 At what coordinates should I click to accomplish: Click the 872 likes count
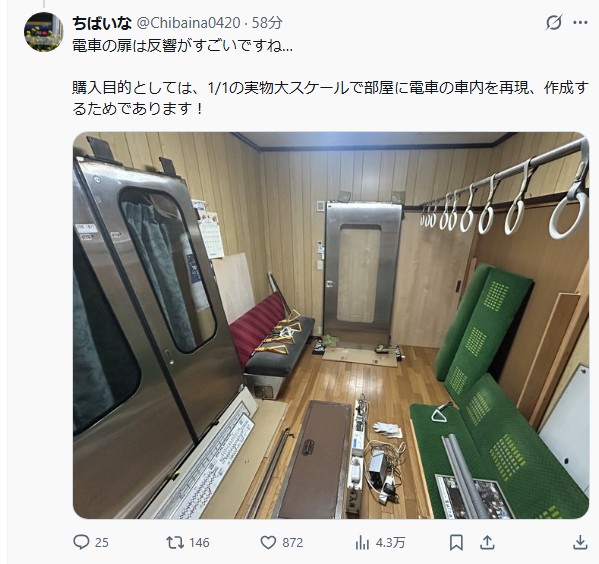pyautogui.click(x=293, y=543)
